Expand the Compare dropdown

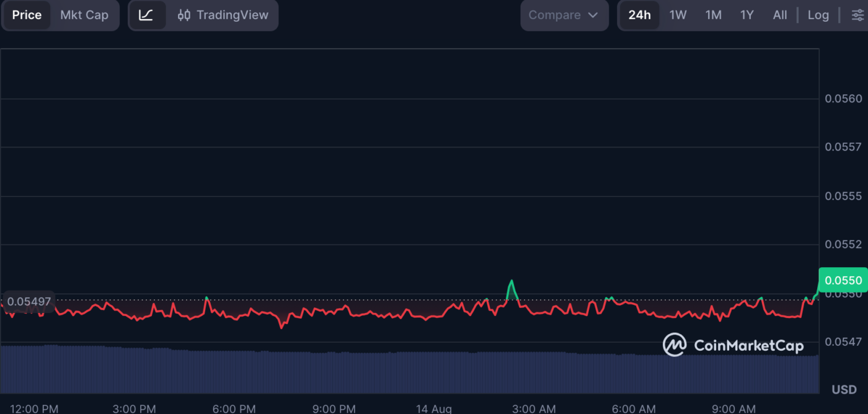click(564, 15)
